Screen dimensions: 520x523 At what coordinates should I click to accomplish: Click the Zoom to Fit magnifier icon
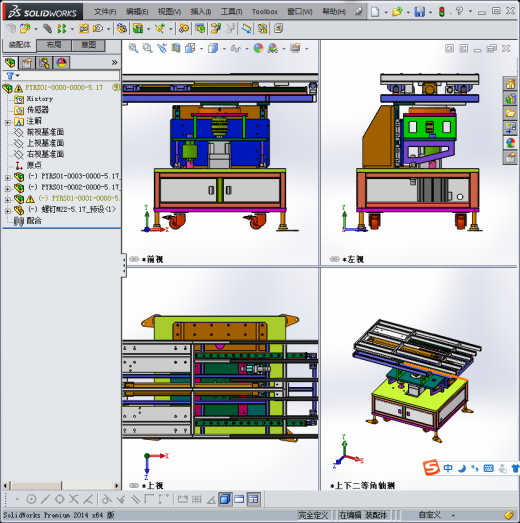133,48
